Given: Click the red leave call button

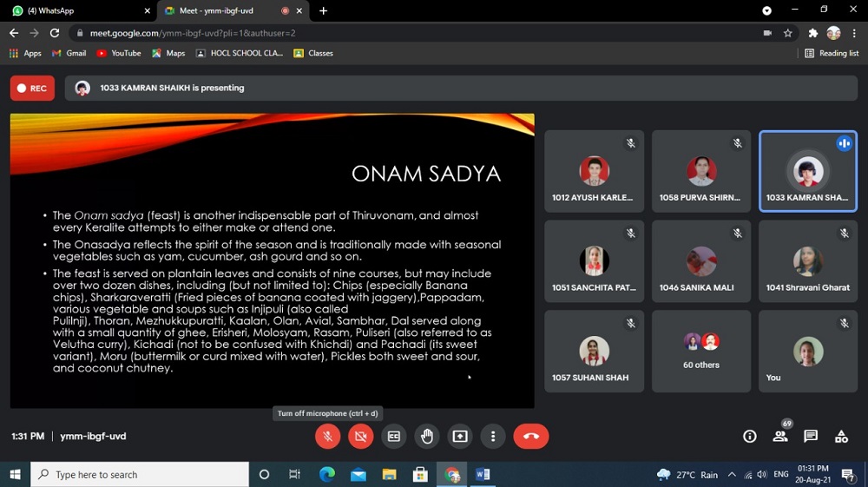Looking at the screenshot, I should pos(530,436).
